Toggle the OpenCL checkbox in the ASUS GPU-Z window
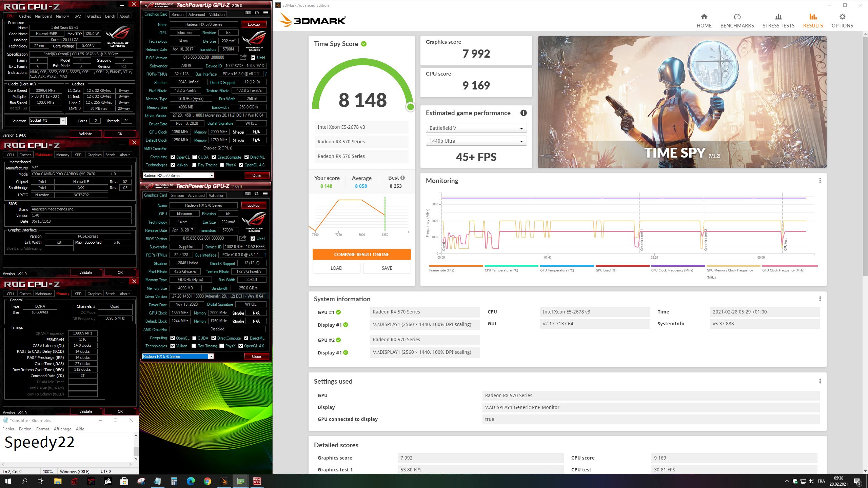Viewport: 868px width, 488px height. click(173, 157)
